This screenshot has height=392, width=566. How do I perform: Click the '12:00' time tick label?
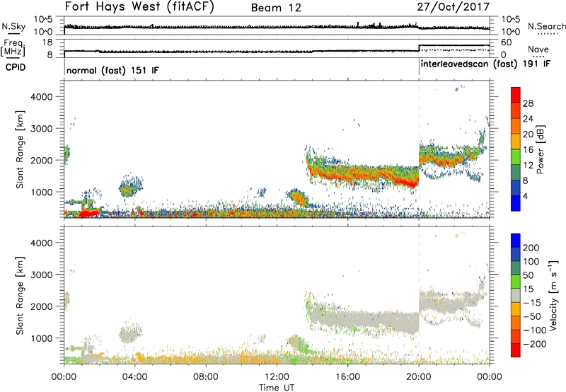[x=277, y=377]
